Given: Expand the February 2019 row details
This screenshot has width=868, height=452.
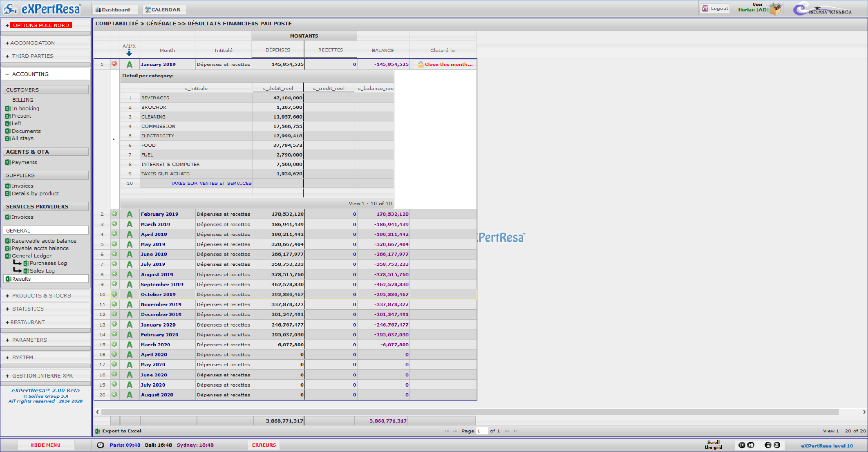Looking at the screenshot, I should [x=114, y=214].
